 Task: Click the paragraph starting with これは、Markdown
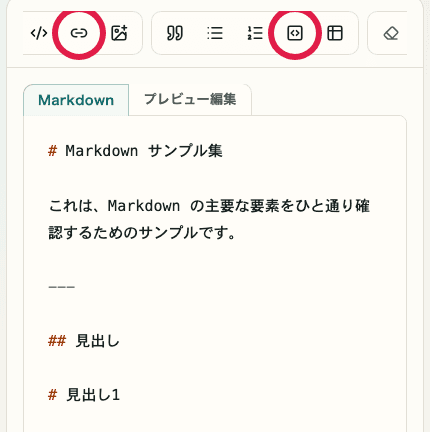pyautogui.click(x=209, y=206)
